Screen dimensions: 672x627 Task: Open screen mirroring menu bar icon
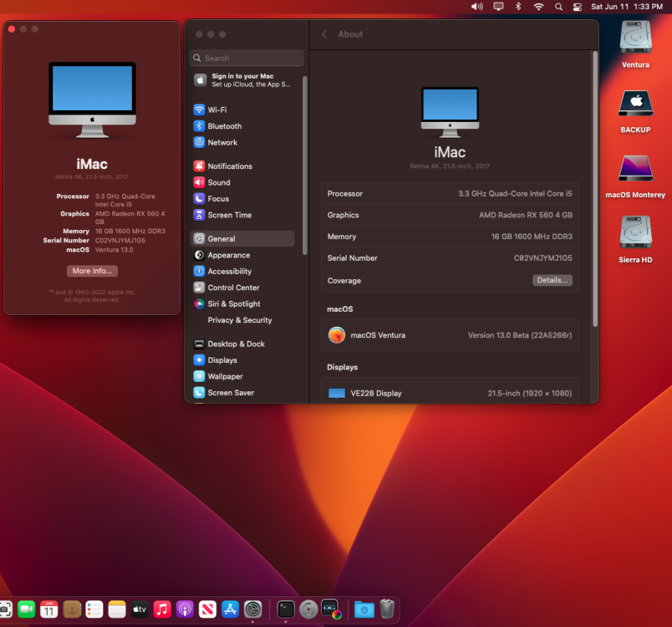coord(498,7)
